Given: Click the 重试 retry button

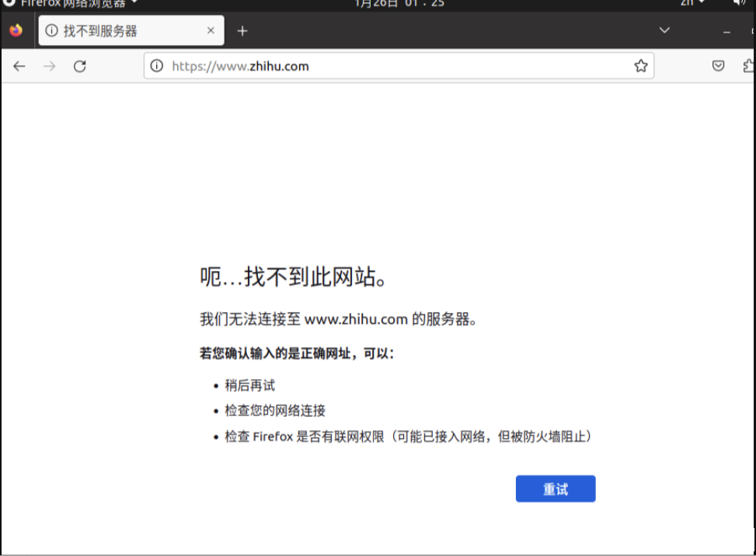Looking at the screenshot, I should (x=556, y=488).
